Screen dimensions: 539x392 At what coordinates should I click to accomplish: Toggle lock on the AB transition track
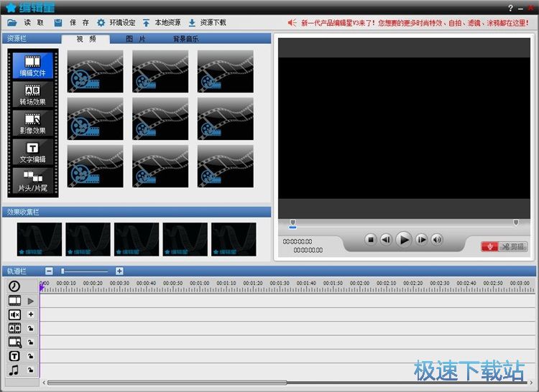point(31,329)
